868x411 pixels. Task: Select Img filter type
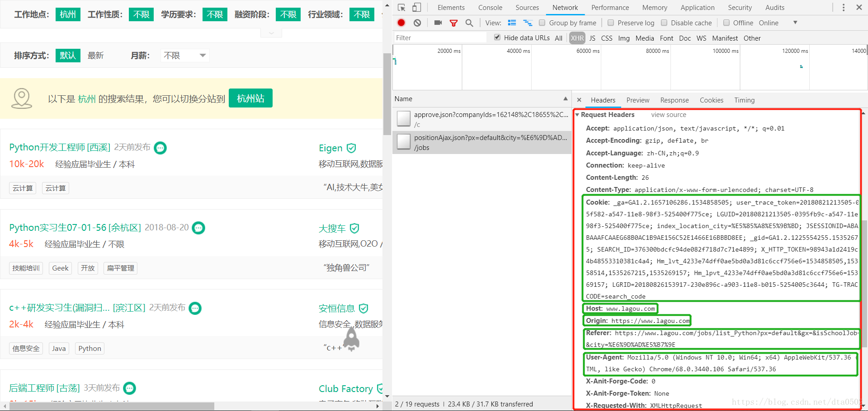pos(624,38)
